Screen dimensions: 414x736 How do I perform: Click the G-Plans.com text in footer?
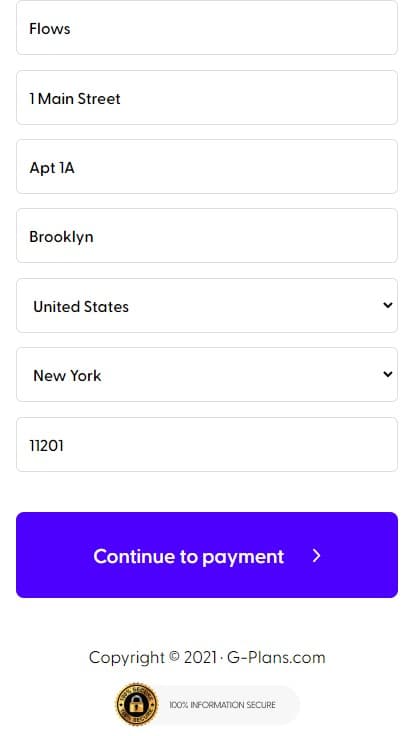pos(276,657)
